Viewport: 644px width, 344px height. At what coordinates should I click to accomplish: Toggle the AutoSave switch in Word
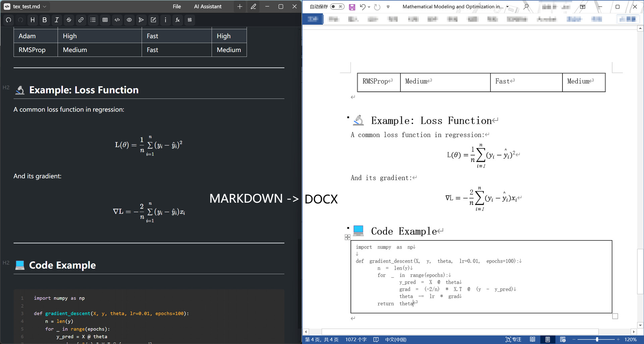click(x=337, y=6)
